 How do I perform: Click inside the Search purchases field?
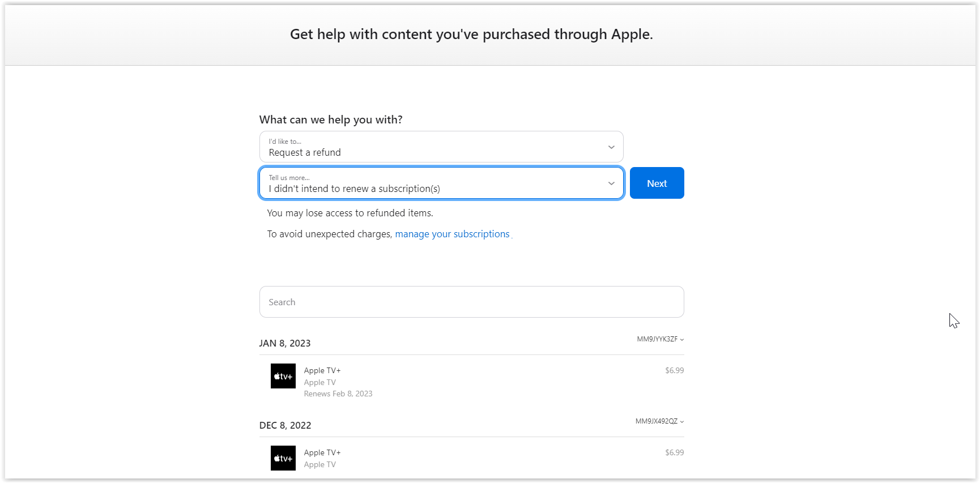(471, 302)
